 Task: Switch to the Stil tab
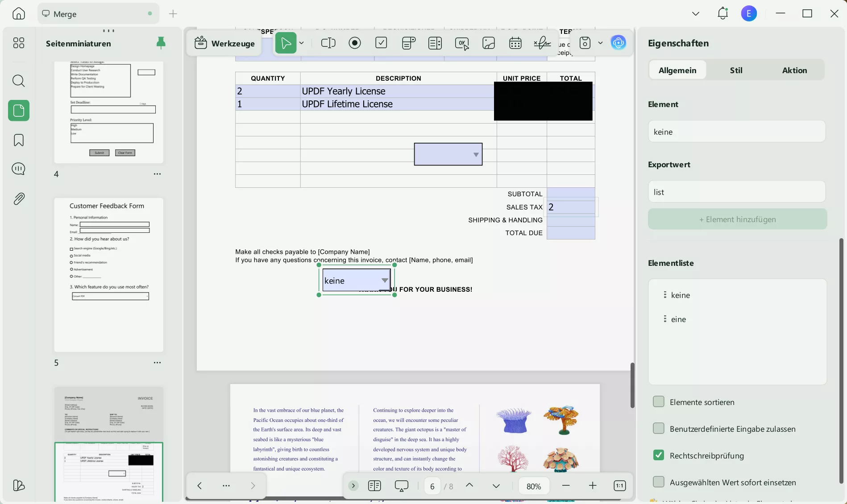point(736,70)
